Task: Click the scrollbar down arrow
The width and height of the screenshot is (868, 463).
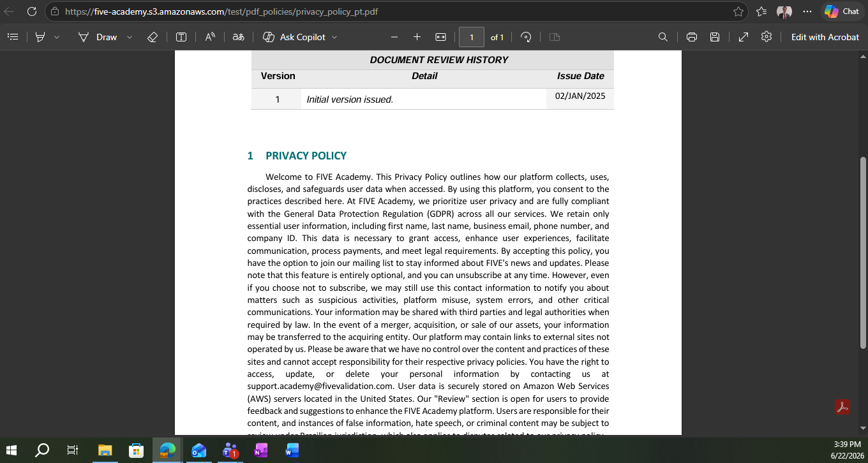Action: coord(863,429)
